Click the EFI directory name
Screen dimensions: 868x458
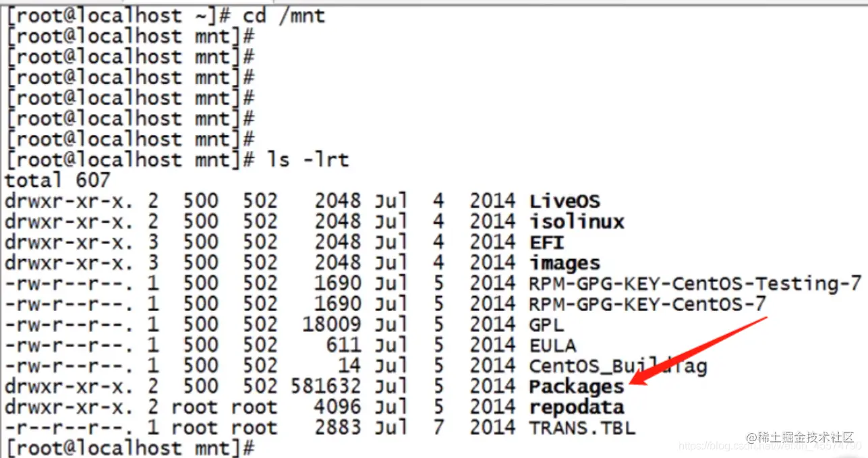(546, 242)
